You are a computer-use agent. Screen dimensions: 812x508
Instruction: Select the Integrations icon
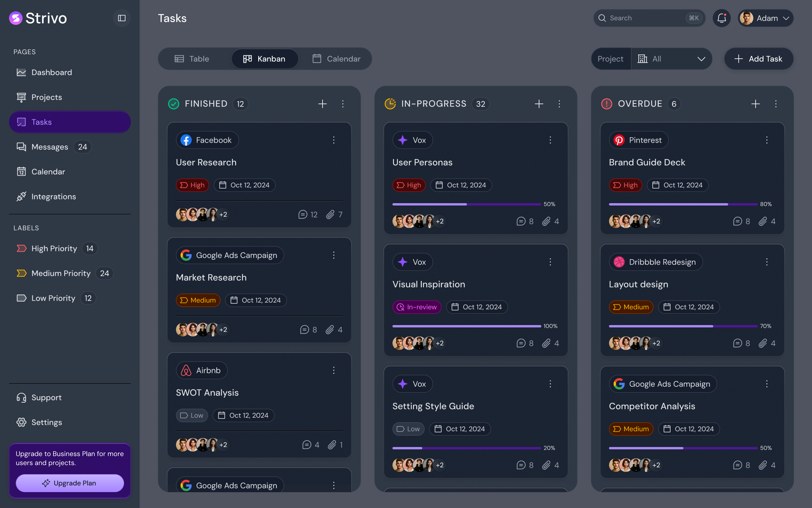(21, 196)
